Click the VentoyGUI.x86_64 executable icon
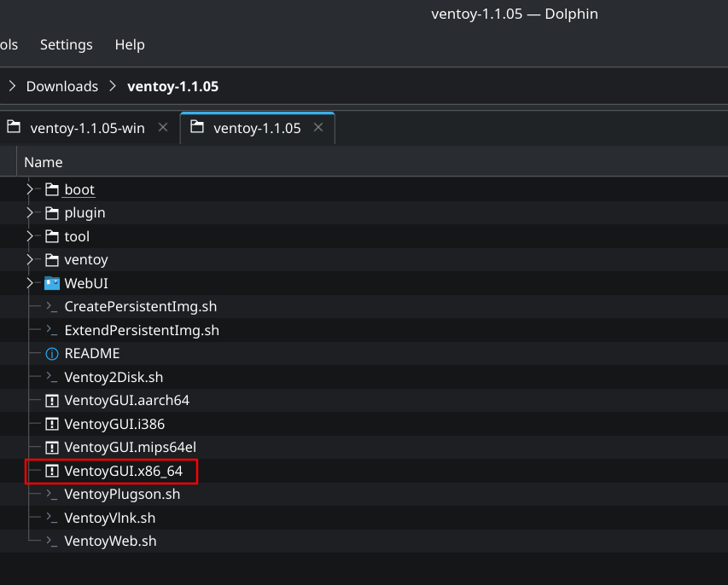 [52, 471]
